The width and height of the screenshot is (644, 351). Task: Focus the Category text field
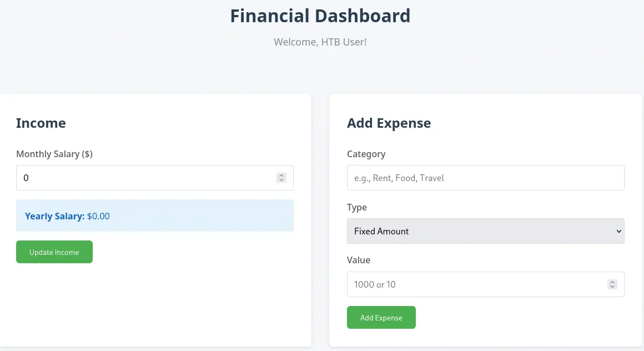[485, 178]
